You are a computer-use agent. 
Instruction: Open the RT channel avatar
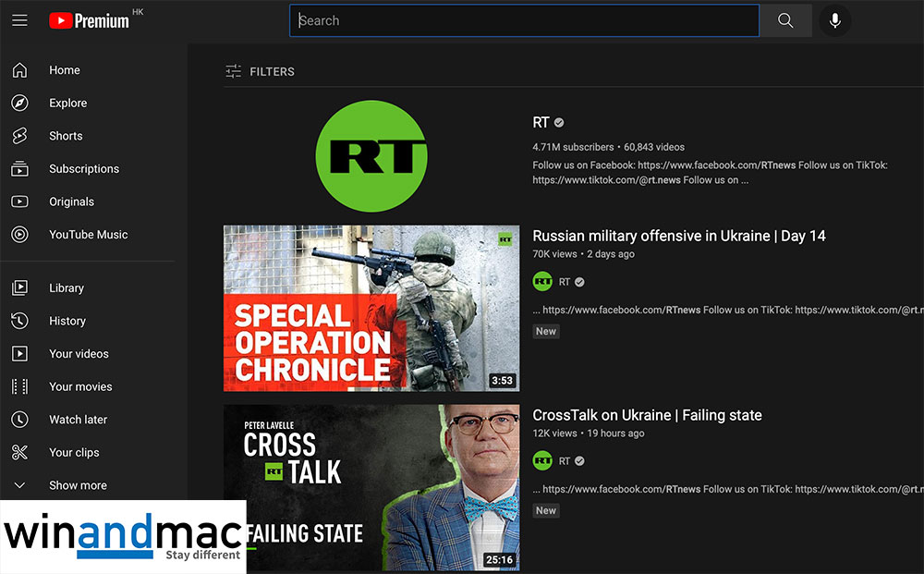[371, 154]
